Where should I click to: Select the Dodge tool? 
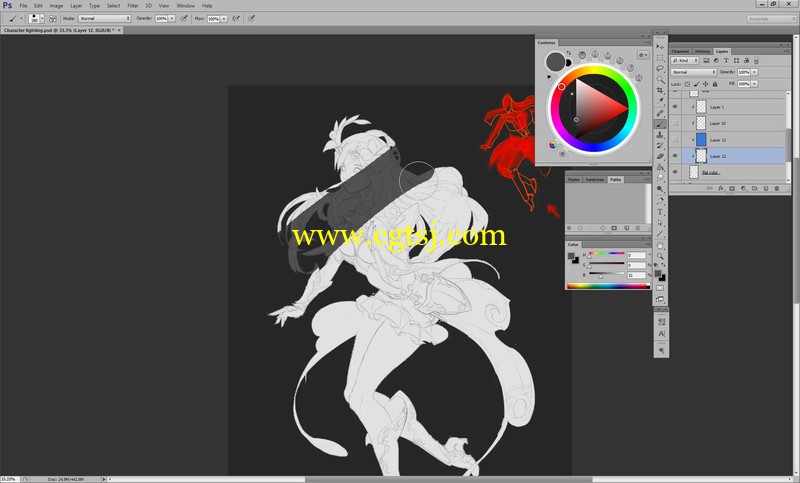660,189
